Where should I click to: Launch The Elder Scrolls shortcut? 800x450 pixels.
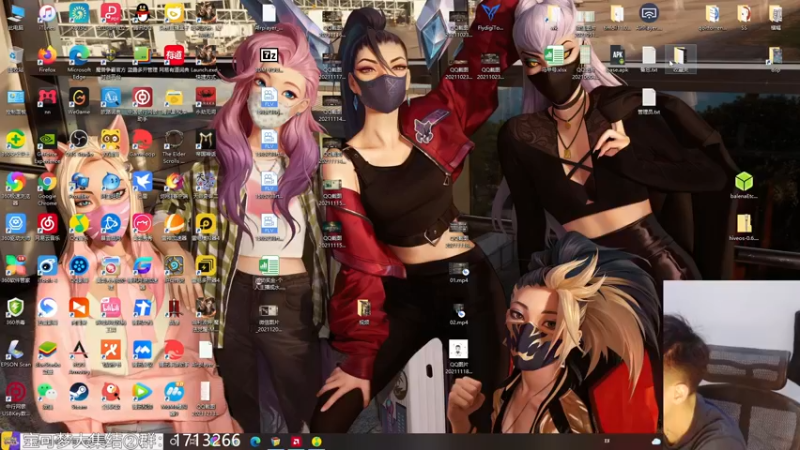pos(174,139)
